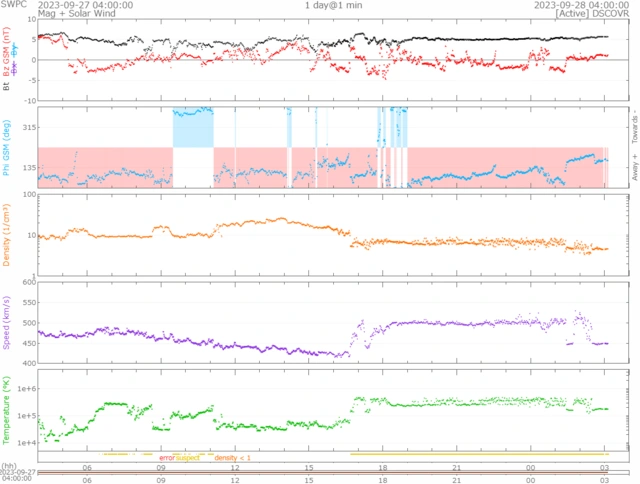The height and width of the screenshot is (484, 640).
Task: Click the 'density < 1' legend entry
Action: 234,458
